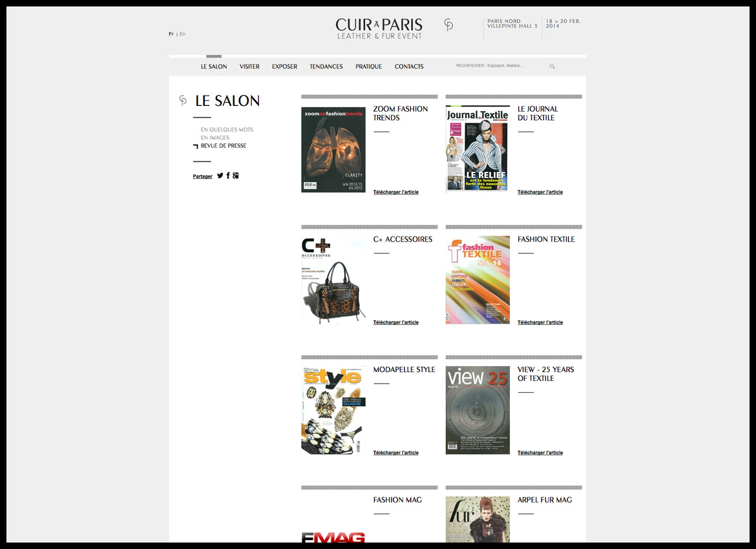Click the search magnifier icon
The image size is (756, 549).
coord(552,67)
